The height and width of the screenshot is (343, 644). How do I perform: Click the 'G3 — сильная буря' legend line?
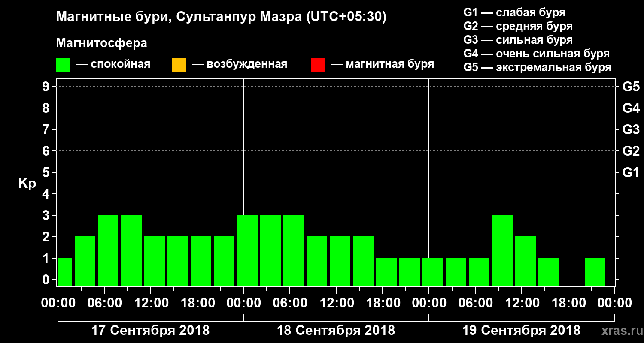click(518, 40)
